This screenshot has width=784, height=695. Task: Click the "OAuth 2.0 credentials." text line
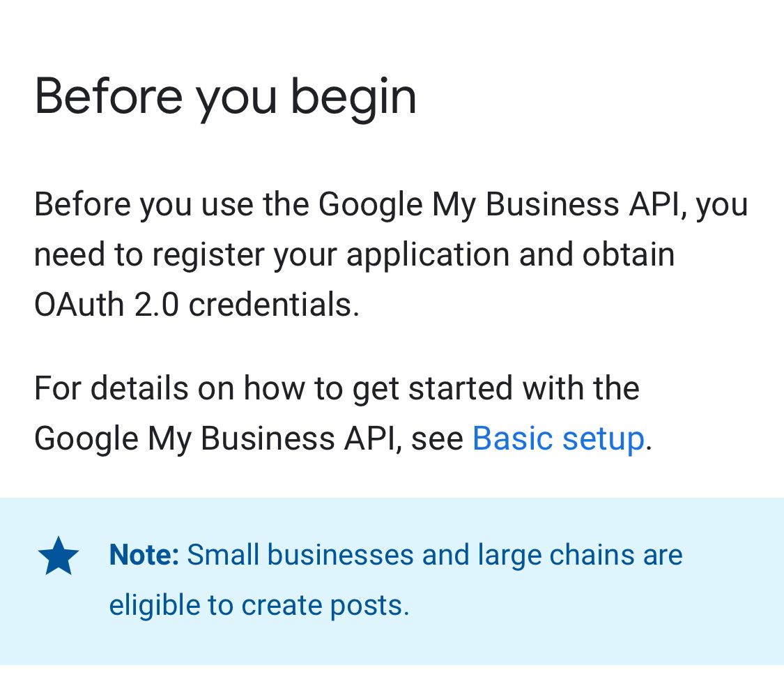pyautogui.click(x=197, y=305)
